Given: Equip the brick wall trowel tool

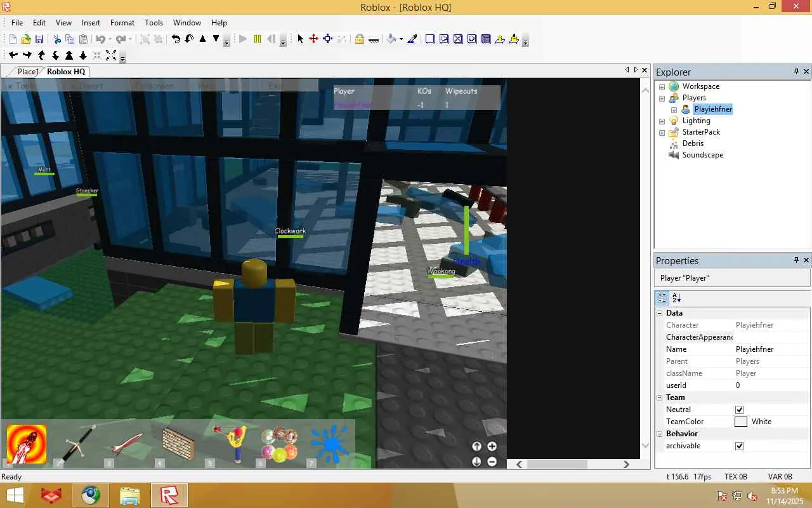Looking at the screenshot, I should click(177, 443).
